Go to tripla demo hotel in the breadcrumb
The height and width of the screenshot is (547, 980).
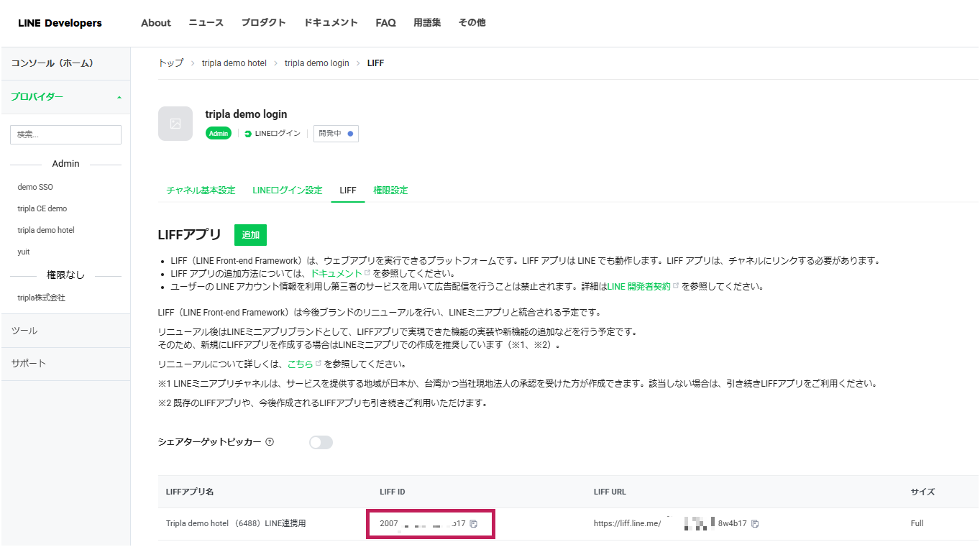[234, 63]
